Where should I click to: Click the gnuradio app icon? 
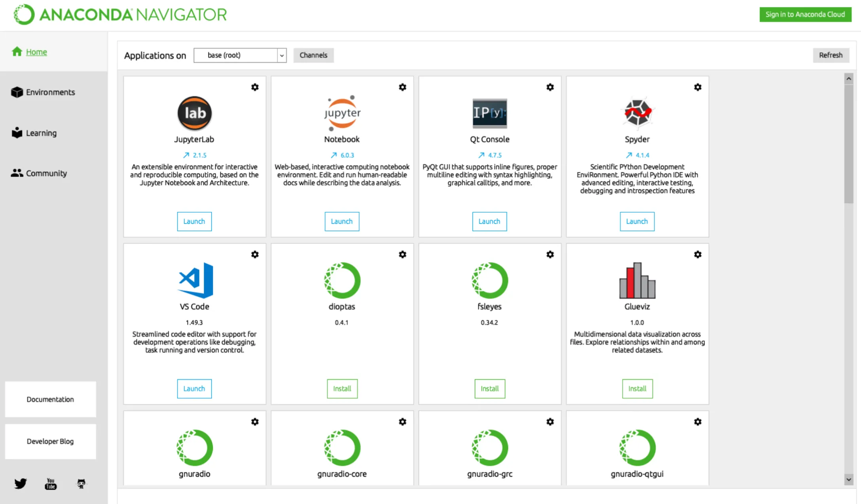click(x=195, y=447)
